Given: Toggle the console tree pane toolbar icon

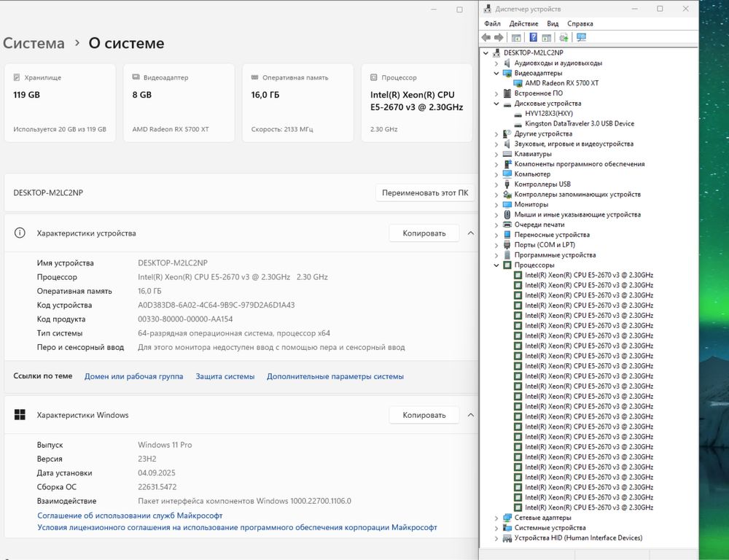Looking at the screenshot, I should click(516, 38).
